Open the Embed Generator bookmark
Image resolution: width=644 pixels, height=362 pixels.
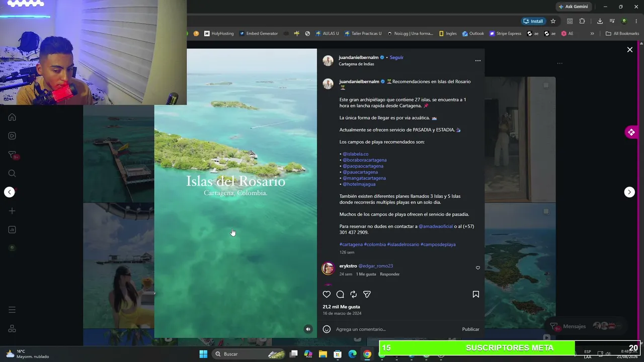(x=259, y=34)
